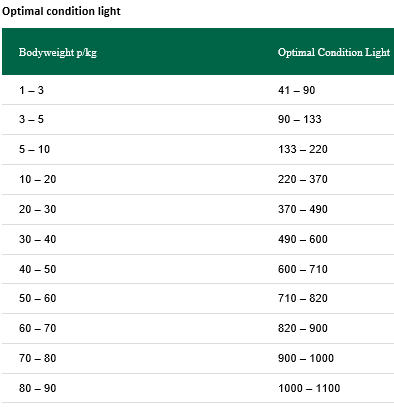The height and width of the screenshot is (411, 394).
Task: Click the bodyweight cell '5 – 10'
Action: [34, 149]
